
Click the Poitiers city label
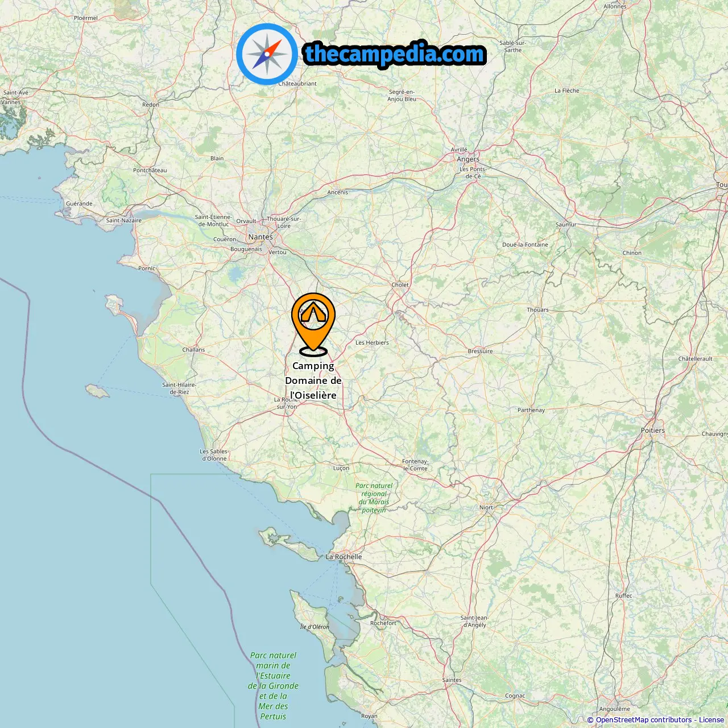[653, 431]
